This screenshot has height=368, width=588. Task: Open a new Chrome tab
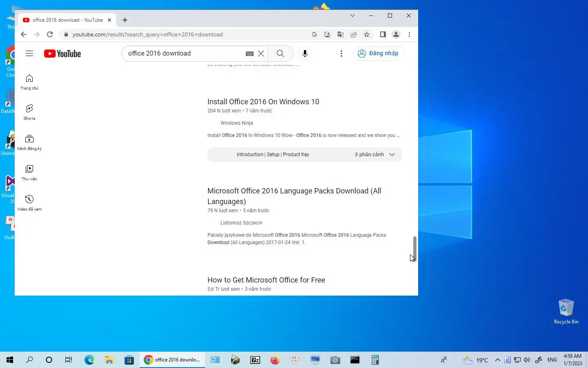[x=125, y=20]
